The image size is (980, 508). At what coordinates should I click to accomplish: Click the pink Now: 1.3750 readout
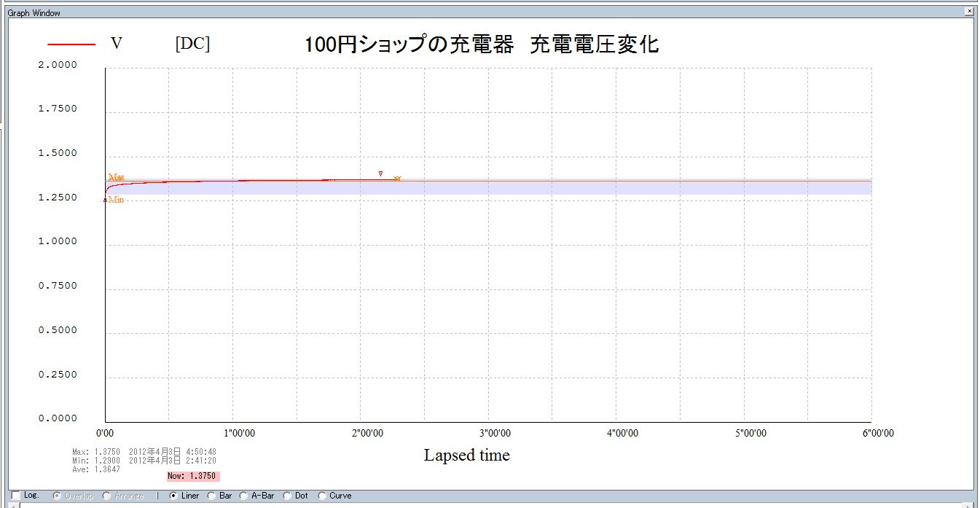tap(193, 476)
